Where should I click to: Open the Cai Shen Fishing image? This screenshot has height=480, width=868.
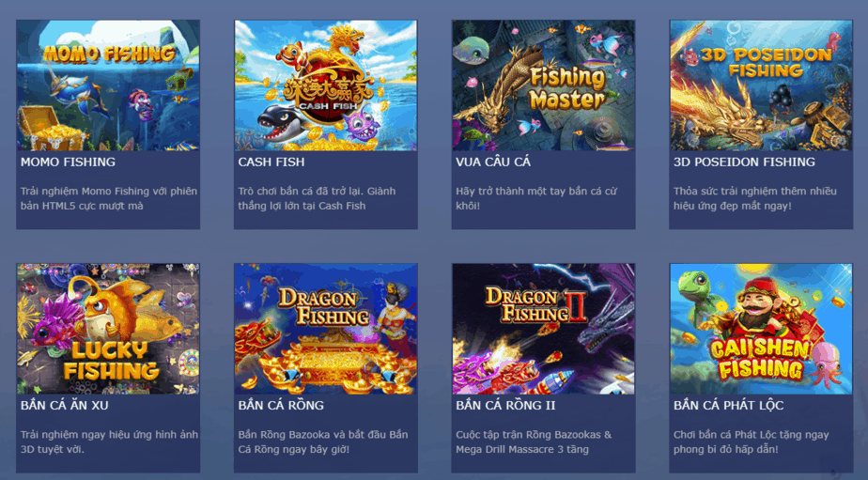pyautogui.click(x=761, y=329)
